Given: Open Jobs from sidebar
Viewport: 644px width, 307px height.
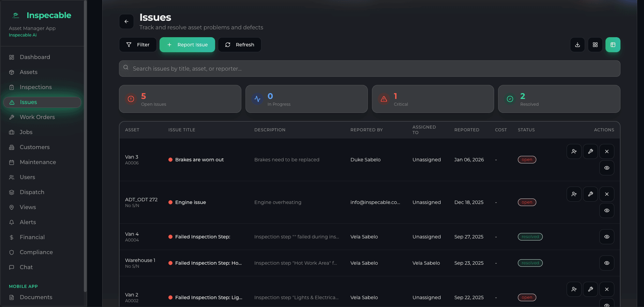Looking at the screenshot, I should (42, 132).
